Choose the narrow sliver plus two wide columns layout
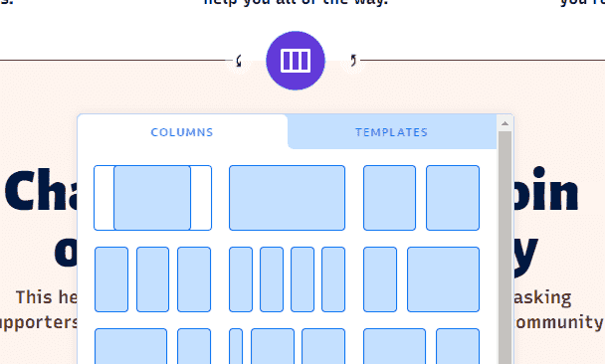 pyautogui.click(x=287, y=346)
